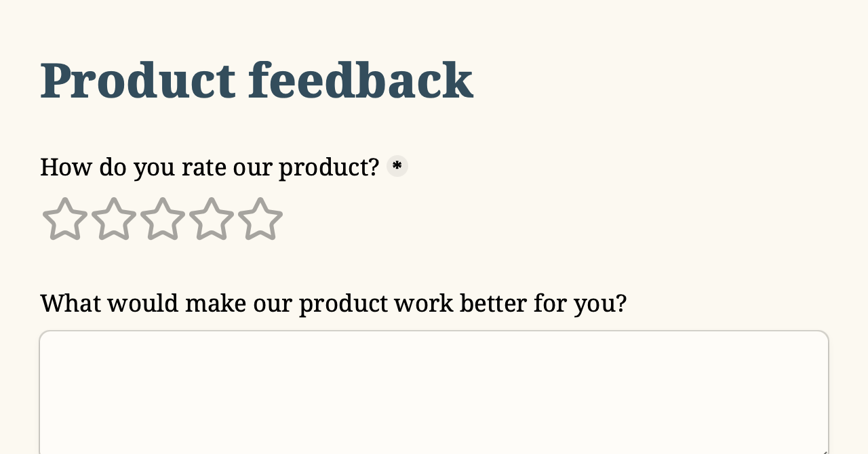Click the textarea resize grip corner
This screenshot has height=454, width=868.
823,450
